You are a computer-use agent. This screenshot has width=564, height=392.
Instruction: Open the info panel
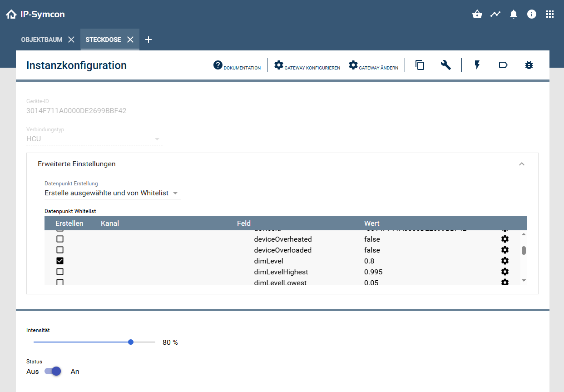[x=532, y=14]
